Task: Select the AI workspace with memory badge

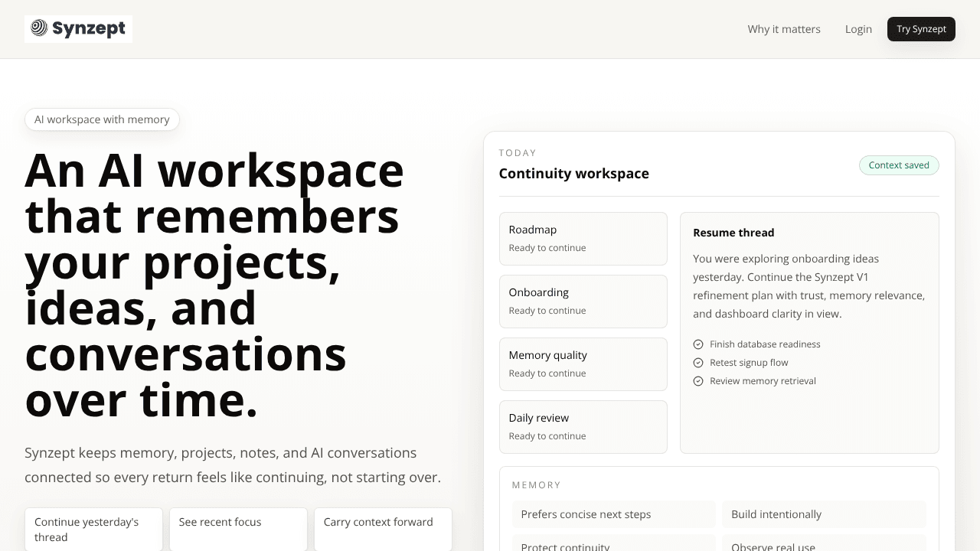Action: pos(102,119)
